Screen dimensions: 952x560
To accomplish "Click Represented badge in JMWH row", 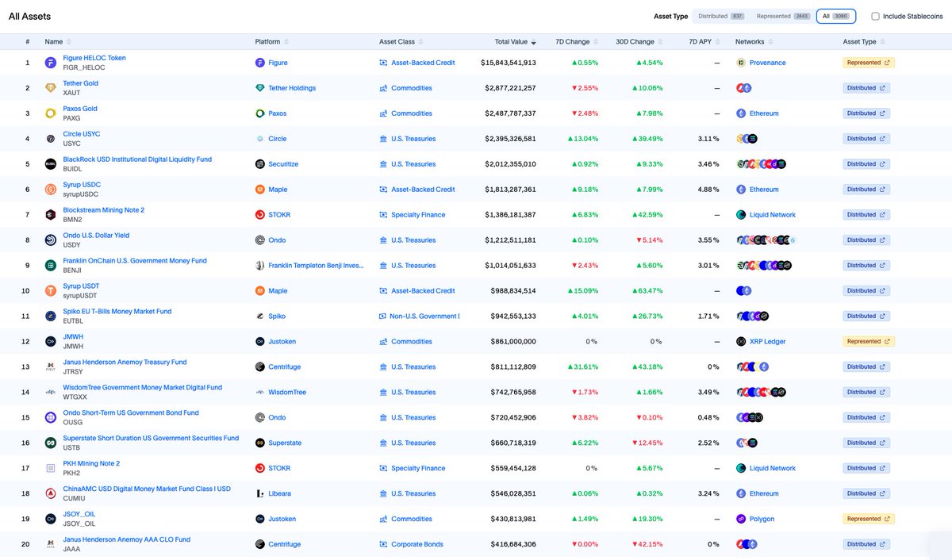I will [x=869, y=342].
